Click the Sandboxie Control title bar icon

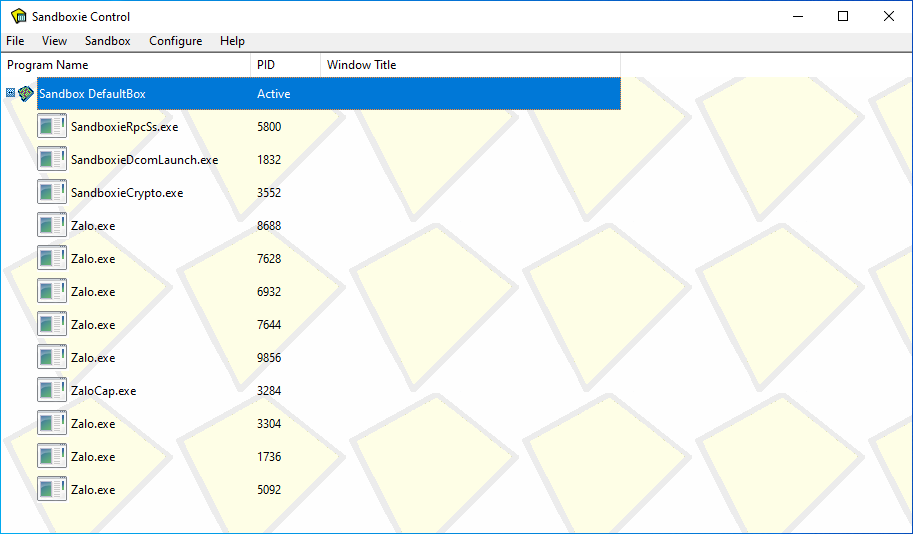point(18,16)
